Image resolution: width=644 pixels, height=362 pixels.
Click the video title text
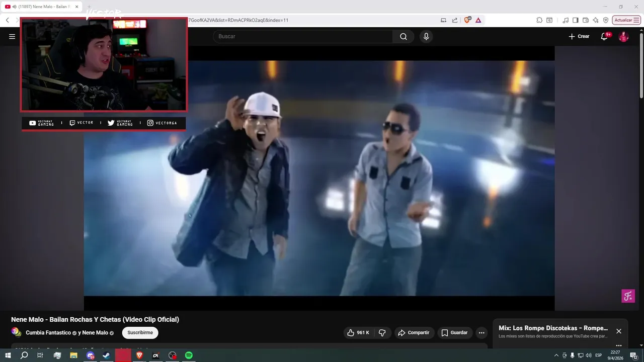click(x=95, y=319)
